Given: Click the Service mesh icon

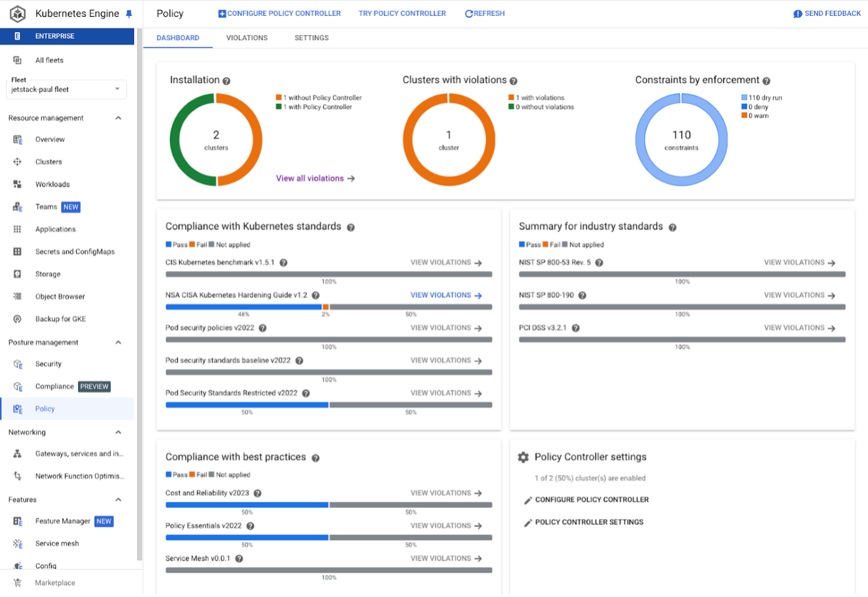Looking at the screenshot, I should click(18, 544).
